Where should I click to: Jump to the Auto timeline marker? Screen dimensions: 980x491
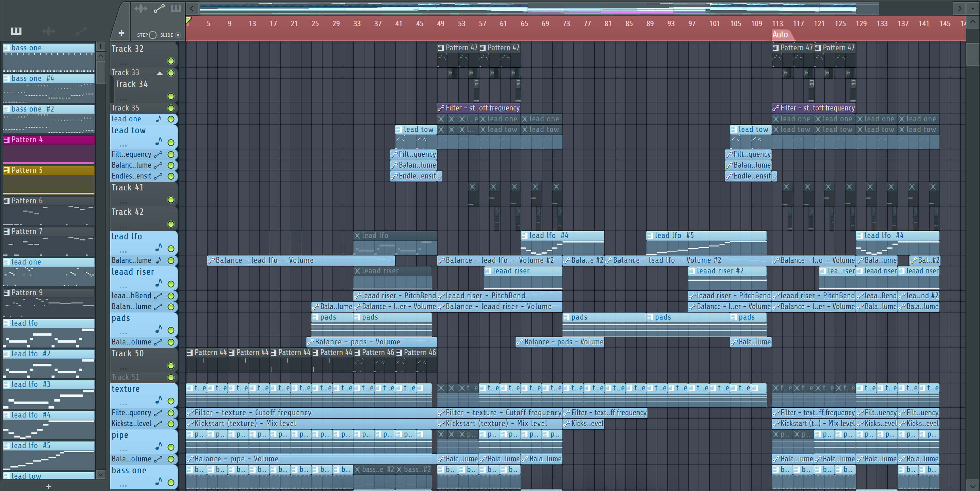coord(780,35)
